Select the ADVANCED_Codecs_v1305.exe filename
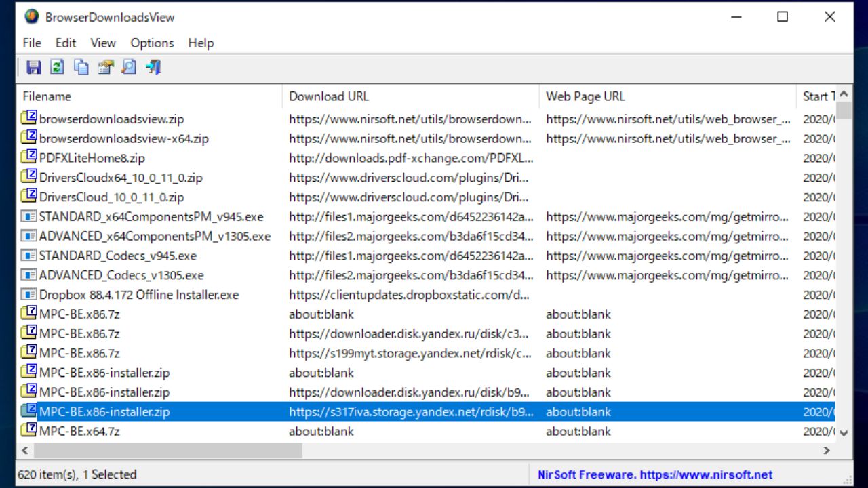868x488 pixels. coord(121,275)
